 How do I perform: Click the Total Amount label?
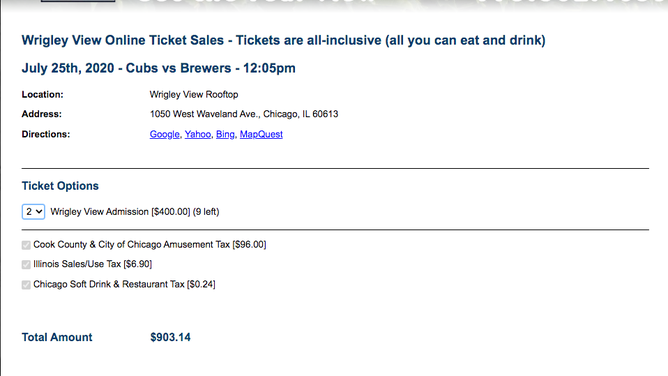(x=57, y=337)
